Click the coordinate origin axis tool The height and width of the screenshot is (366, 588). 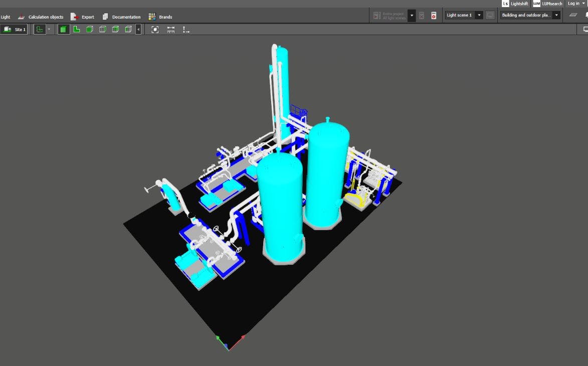(186, 30)
